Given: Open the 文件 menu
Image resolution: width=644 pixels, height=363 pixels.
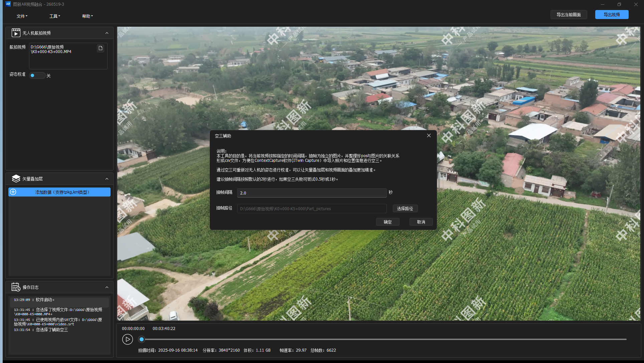Looking at the screenshot, I should tap(22, 16).
